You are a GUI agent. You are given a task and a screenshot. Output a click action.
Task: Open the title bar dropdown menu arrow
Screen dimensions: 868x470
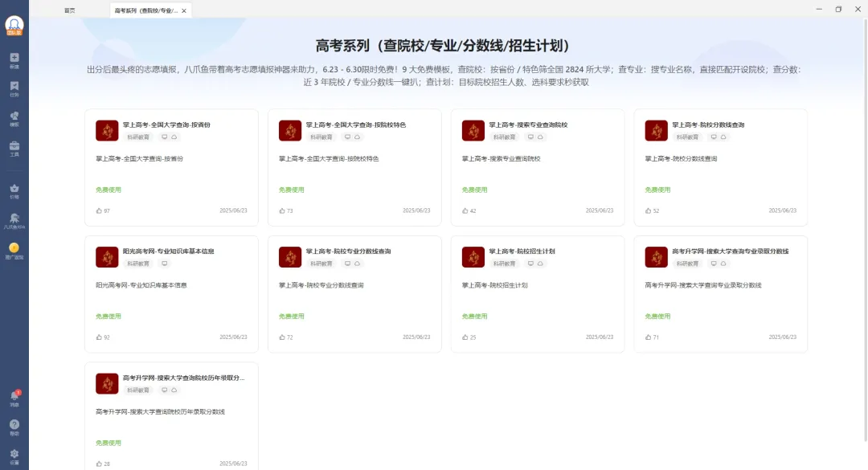796,10
